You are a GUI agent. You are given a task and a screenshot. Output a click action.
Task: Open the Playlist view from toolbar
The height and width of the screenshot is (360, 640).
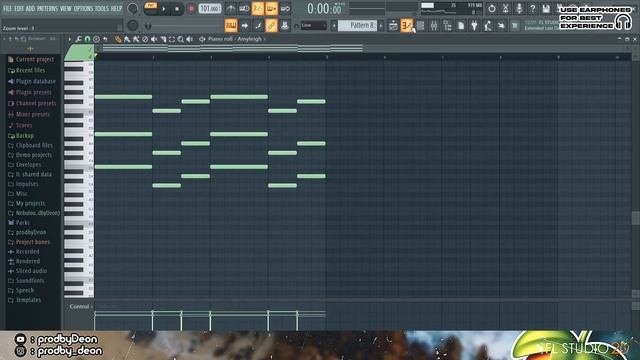(393, 26)
